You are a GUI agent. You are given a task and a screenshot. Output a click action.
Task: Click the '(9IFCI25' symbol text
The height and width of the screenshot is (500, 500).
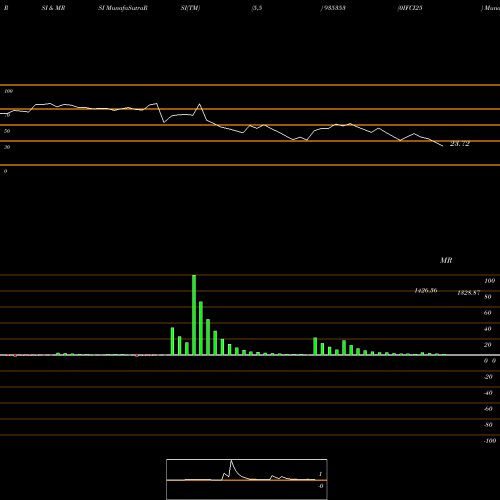[410, 8]
